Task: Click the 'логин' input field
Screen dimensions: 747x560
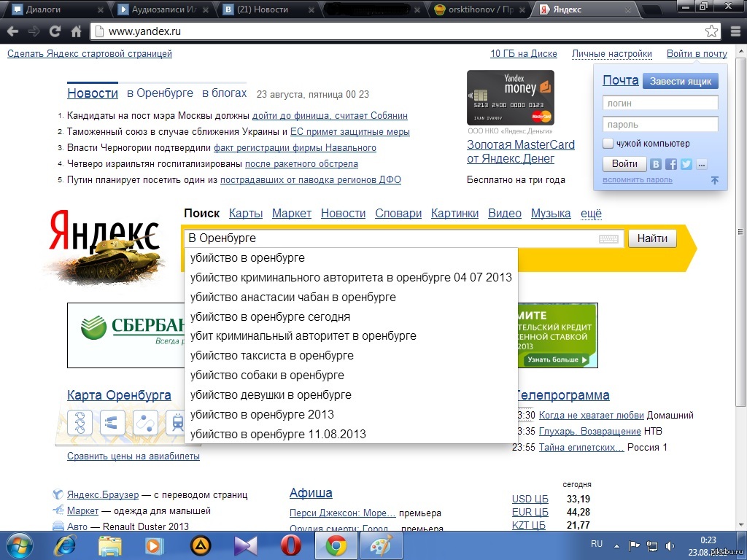Action: tap(660, 104)
